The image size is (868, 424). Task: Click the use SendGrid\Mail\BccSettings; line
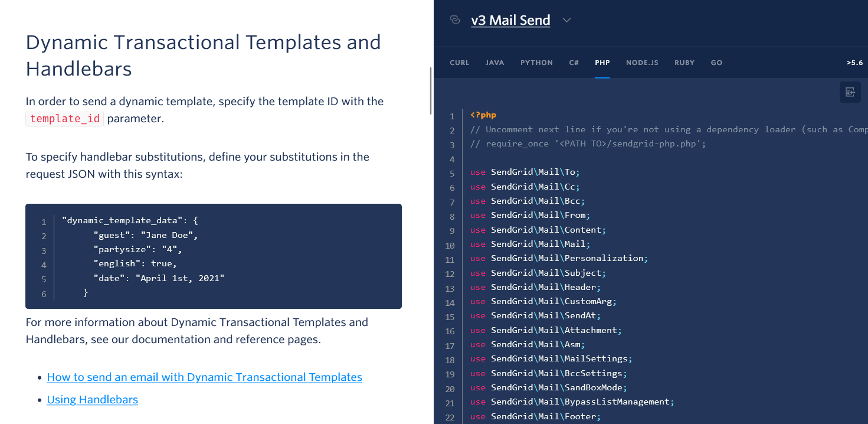549,373
